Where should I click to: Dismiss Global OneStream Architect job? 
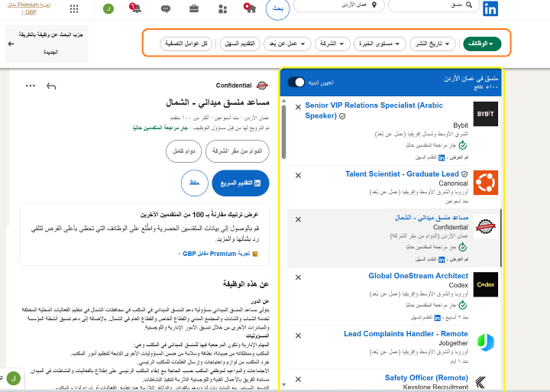tap(298, 277)
